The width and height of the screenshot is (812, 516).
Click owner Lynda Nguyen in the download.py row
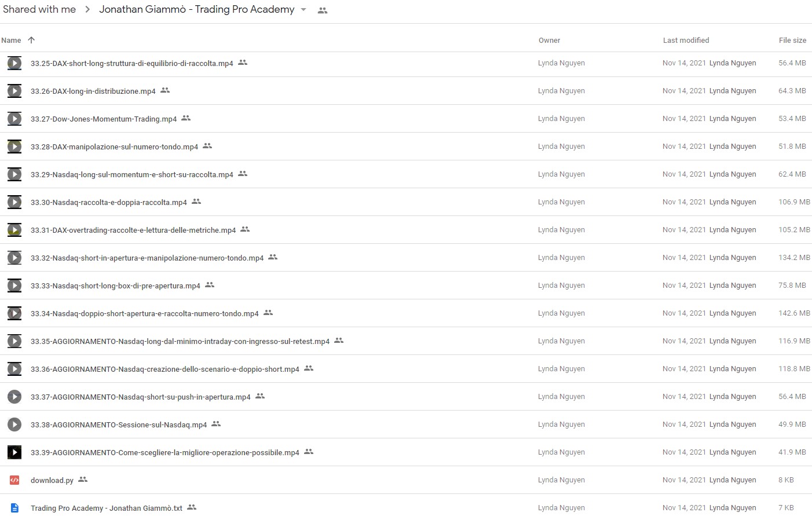point(561,480)
